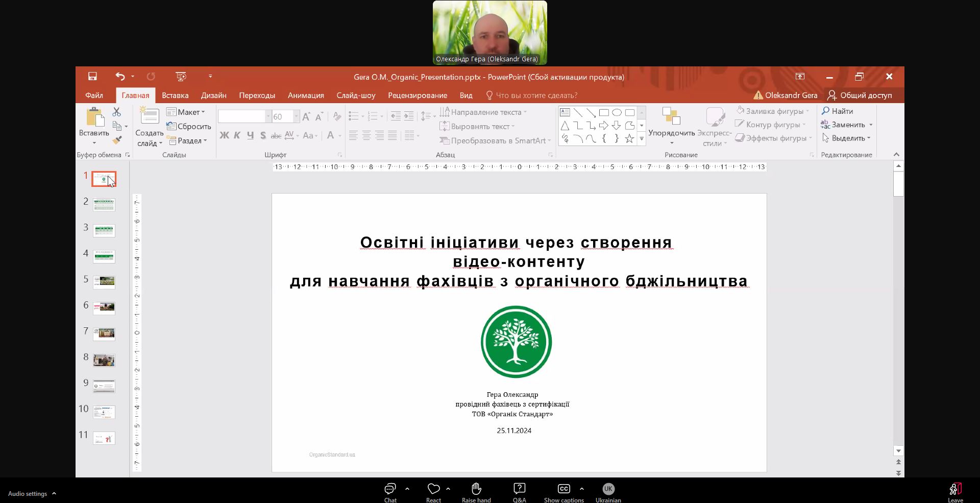Open the Упорядочить arrange menu
Image resolution: width=980 pixels, height=503 pixels.
click(x=672, y=126)
